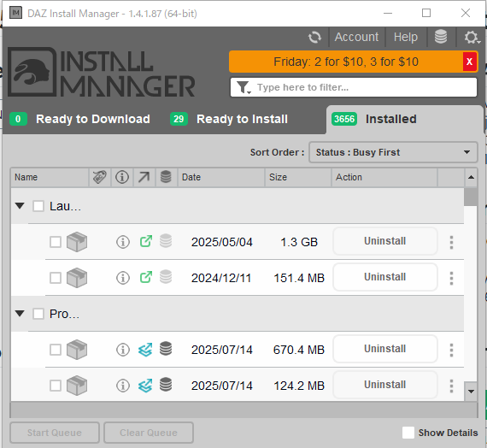The height and width of the screenshot is (448, 487).
Task: Open more options for 670.4 MB package
Action: coord(451,350)
